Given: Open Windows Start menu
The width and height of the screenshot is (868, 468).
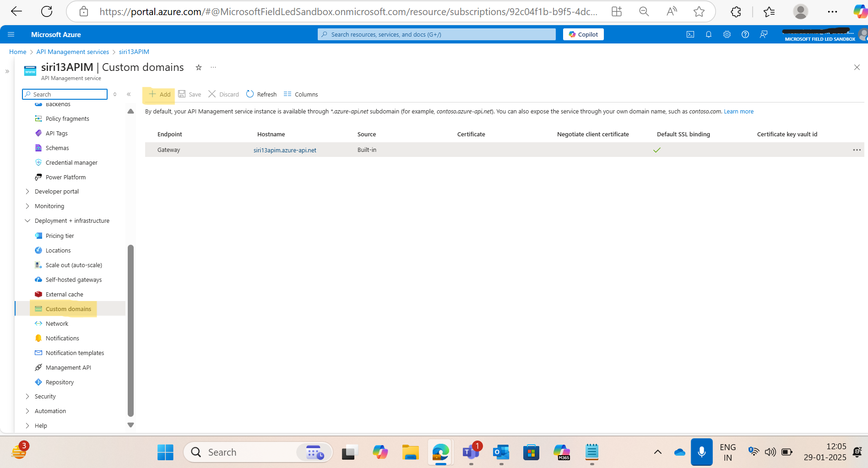Looking at the screenshot, I should [x=165, y=452].
